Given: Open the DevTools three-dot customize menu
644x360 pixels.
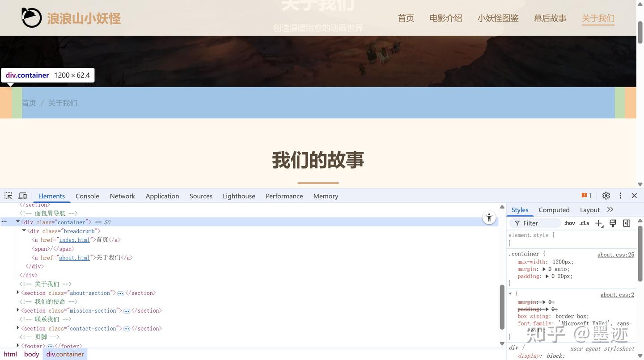Looking at the screenshot, I should click(620, 196).
